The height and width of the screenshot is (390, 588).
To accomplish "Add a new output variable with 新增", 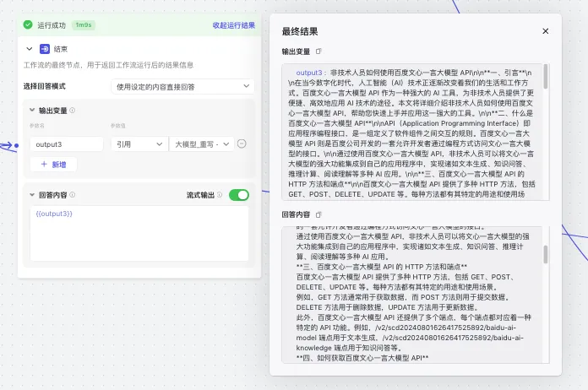I will tap(53, 164).
